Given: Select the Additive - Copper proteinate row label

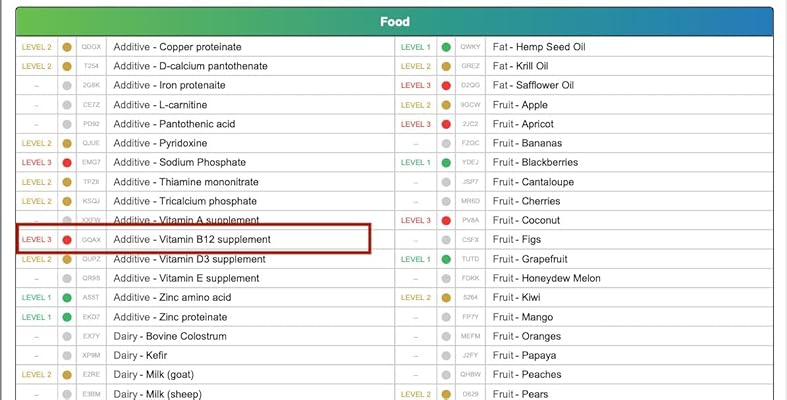Looking at the screenshot, I should click(x=177, y=47).
